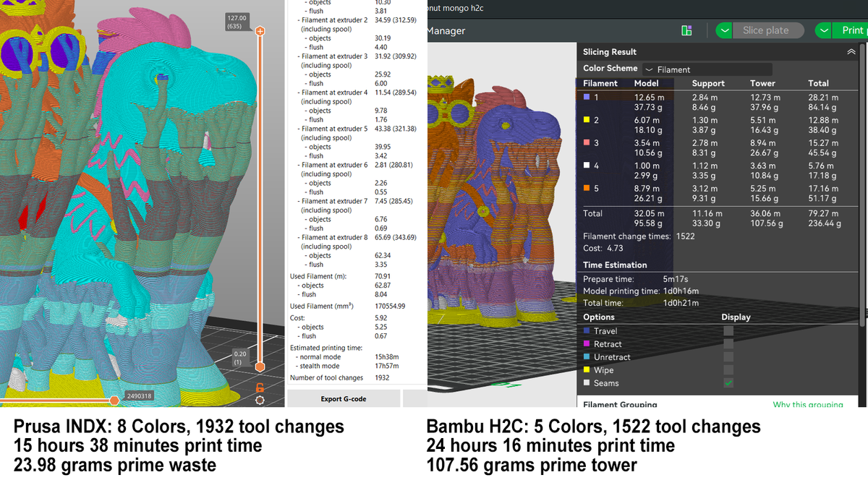The width and height of the screenshot is (868, 488).
Task: Click the Filament column header
Action: pyautogui.click(x=600, y=83)
